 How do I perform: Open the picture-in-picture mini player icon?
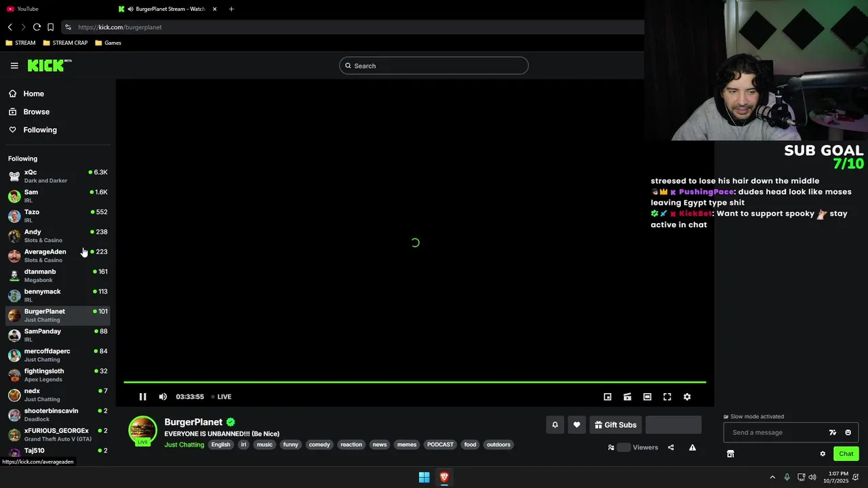608,396
